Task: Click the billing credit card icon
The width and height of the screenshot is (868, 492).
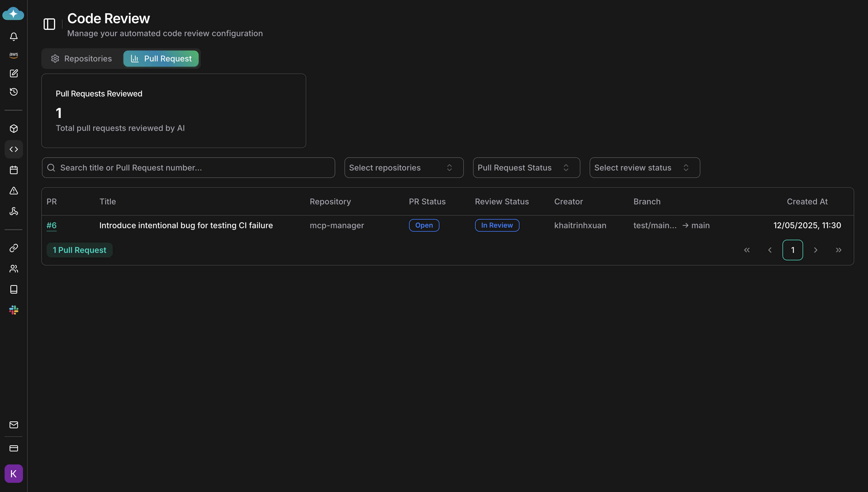Action: (x=13, y=448)
